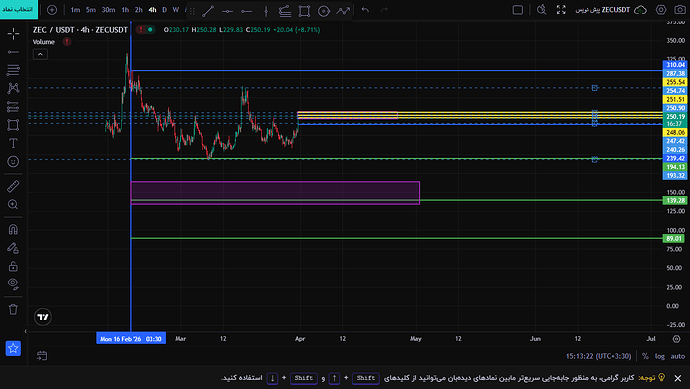The image size is (690, 389).
Task: Click the 139.28 green price label
Action: click(x=675, y=200)
